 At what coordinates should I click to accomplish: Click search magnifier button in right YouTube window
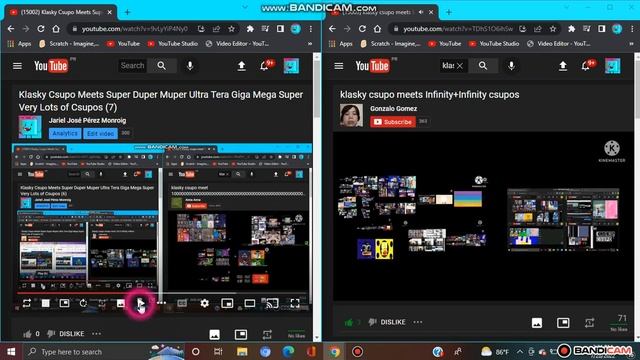(483, 66)
